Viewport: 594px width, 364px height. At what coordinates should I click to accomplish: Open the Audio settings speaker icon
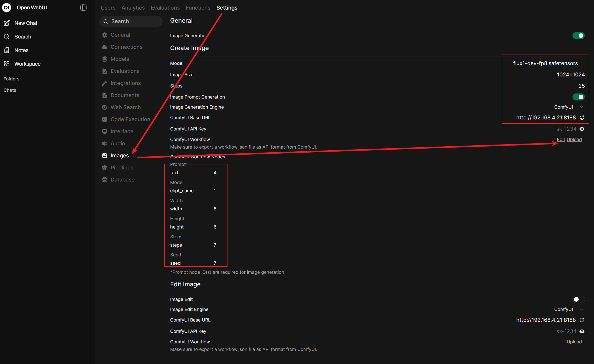[105, 144]
